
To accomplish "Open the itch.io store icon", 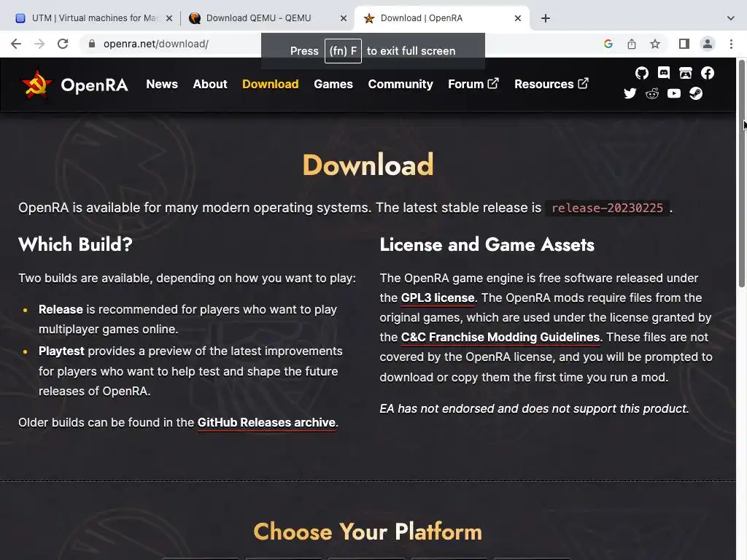I will (686, 73).
